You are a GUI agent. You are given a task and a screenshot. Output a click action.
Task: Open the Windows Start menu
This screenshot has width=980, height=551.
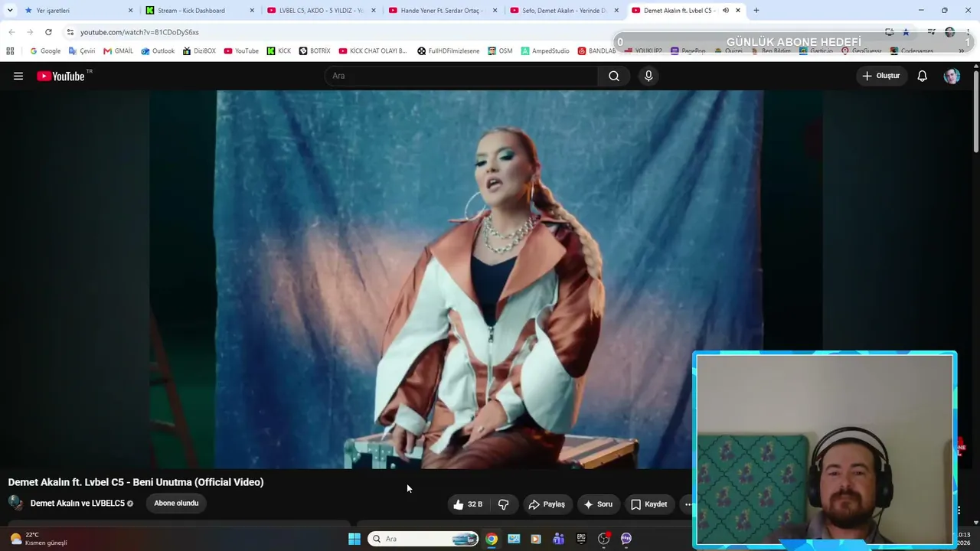(354, 539)
